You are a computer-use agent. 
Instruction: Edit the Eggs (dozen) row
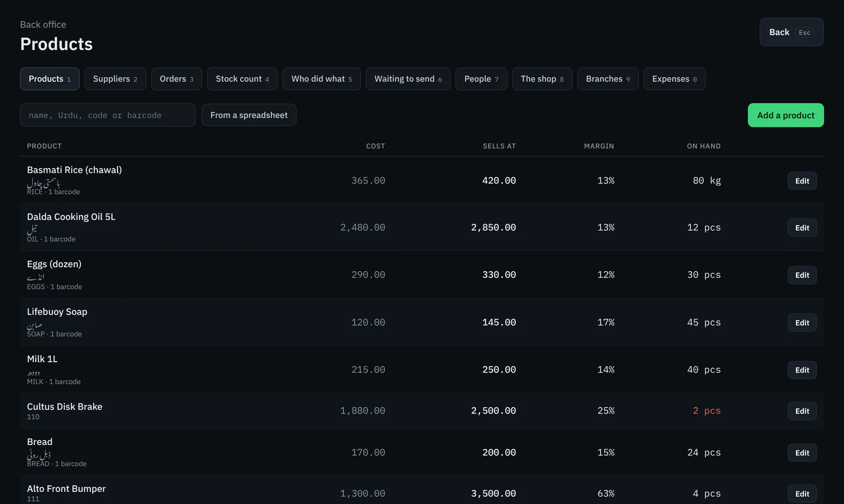tap(802, 275)
